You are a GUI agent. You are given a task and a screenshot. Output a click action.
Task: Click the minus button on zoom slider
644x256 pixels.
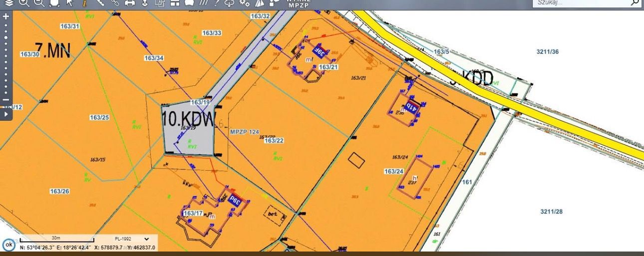click(x=6, y=99)
